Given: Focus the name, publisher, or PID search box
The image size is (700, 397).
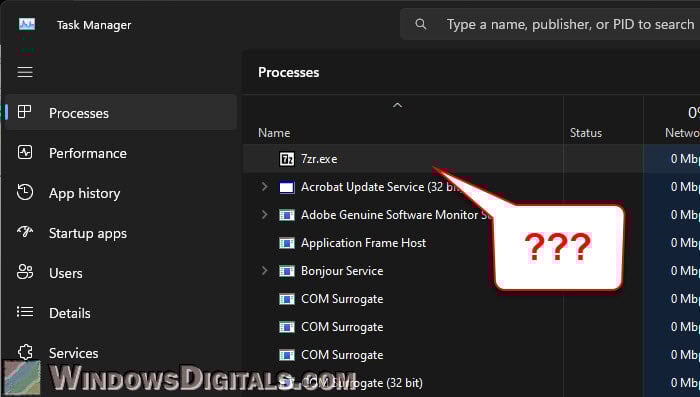Looking at the screenshot, I should (550, 24).
